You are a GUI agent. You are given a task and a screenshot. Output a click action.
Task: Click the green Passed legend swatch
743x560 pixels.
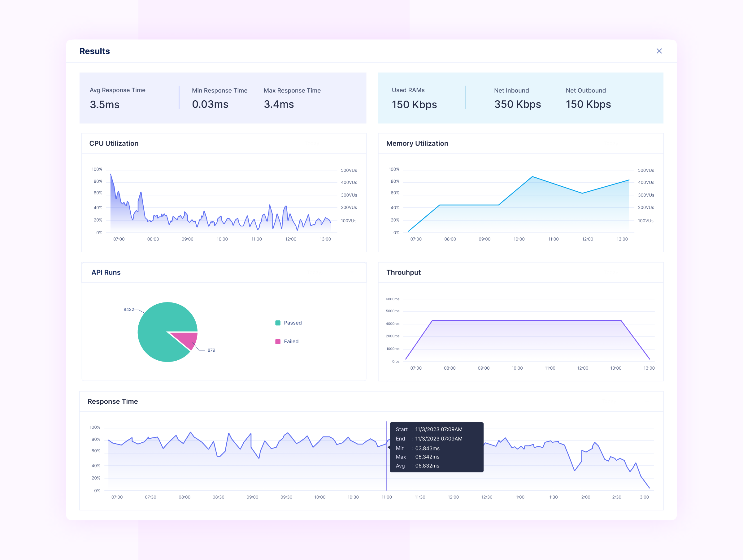(277, 323)
